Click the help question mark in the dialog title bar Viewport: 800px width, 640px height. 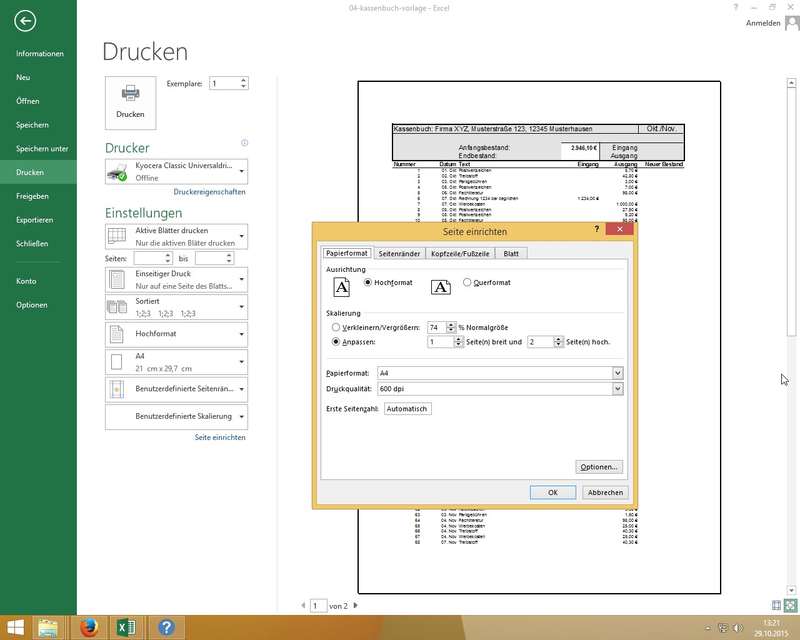click(597, 230)
